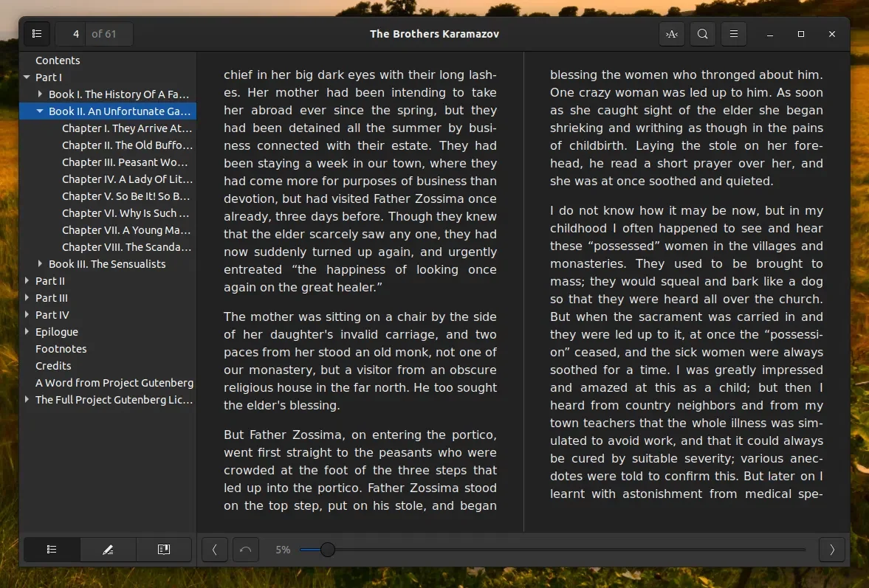This screenshot has height=588, width=869.
Task: Collapse the Part I tree node
Action: (x=27, y=77)
